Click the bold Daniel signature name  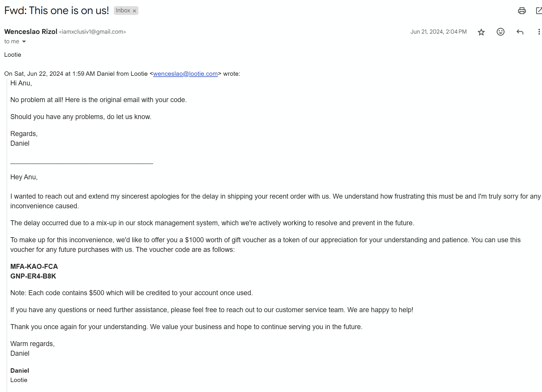[20, 371]
